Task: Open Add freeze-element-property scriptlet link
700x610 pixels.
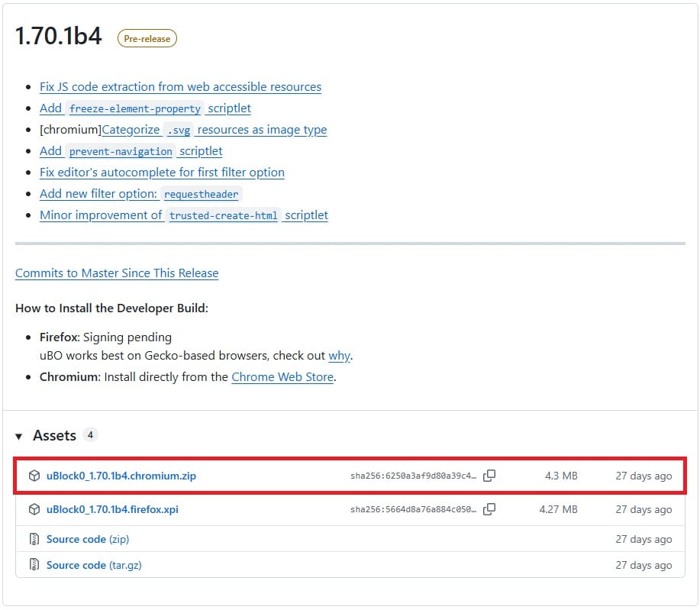Action: click(x=145, y=108)
